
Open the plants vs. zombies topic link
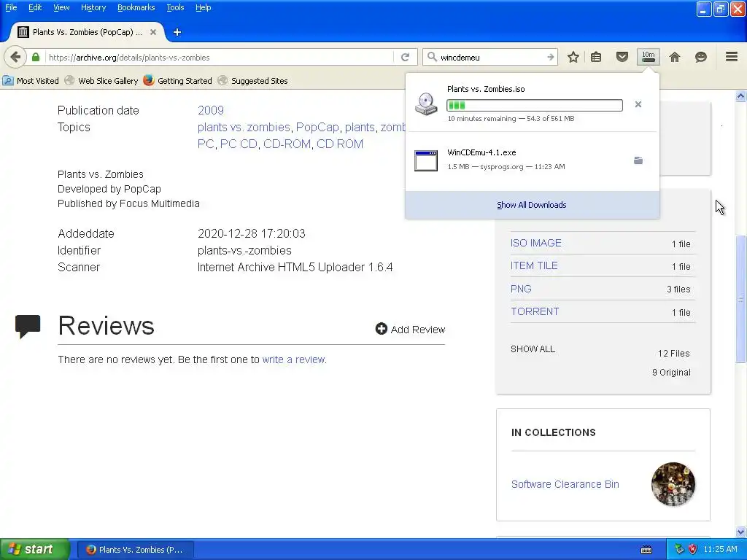tap(244, 127)
